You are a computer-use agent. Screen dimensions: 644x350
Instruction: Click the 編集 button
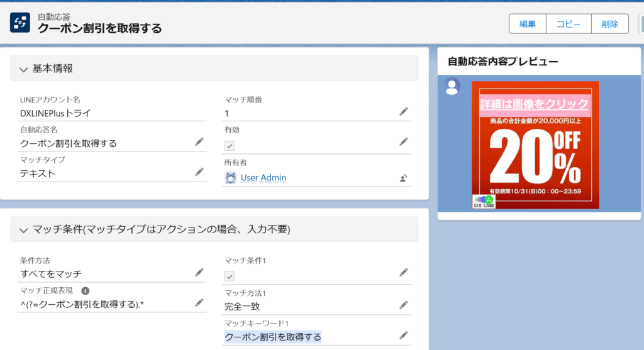tap(527, 24)
